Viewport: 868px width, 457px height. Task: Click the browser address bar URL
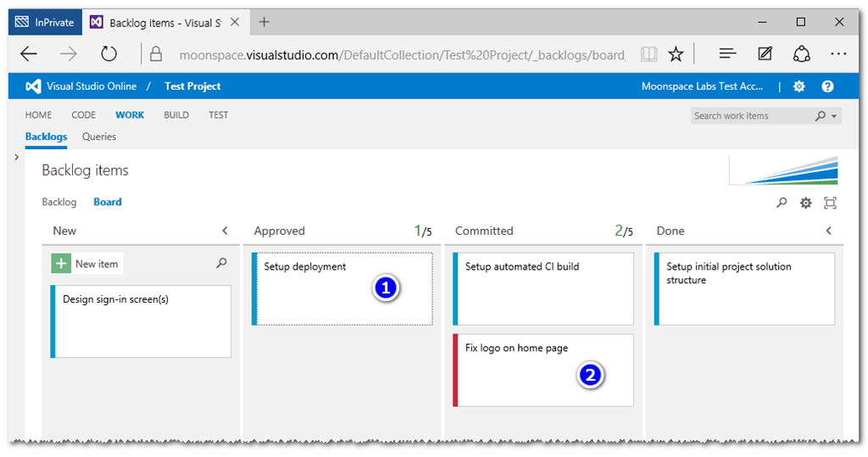point(403,55)
